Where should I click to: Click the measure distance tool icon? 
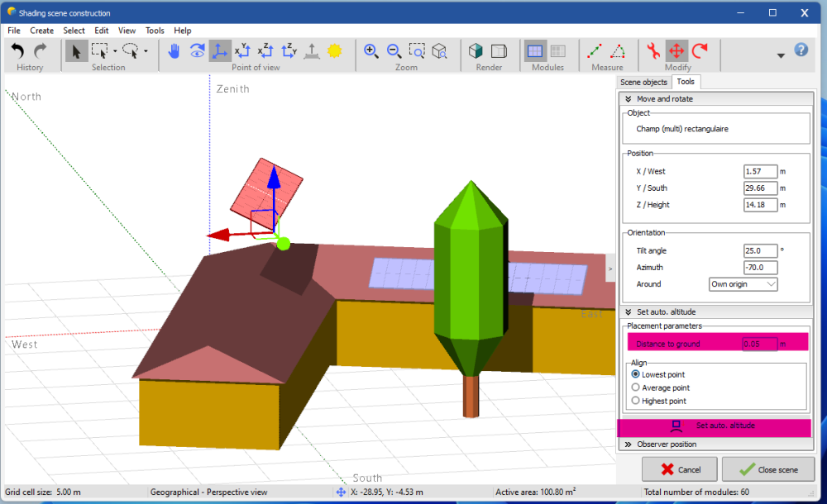595,51
